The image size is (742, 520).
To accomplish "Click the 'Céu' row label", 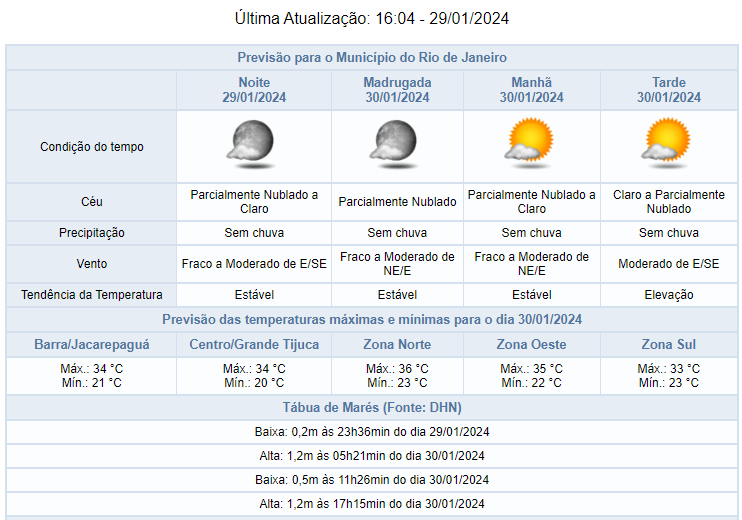I will point(92,202).
